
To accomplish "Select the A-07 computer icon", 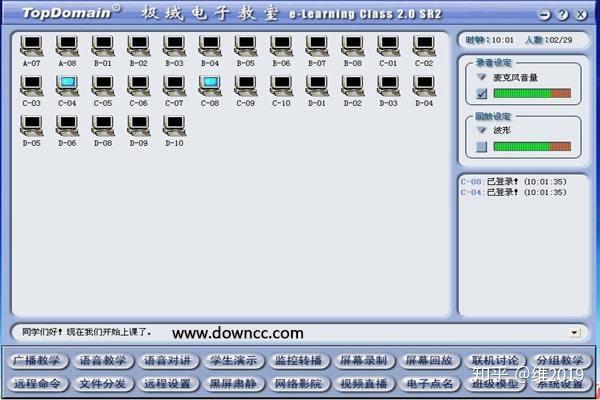I will click(x=31, y=51).
